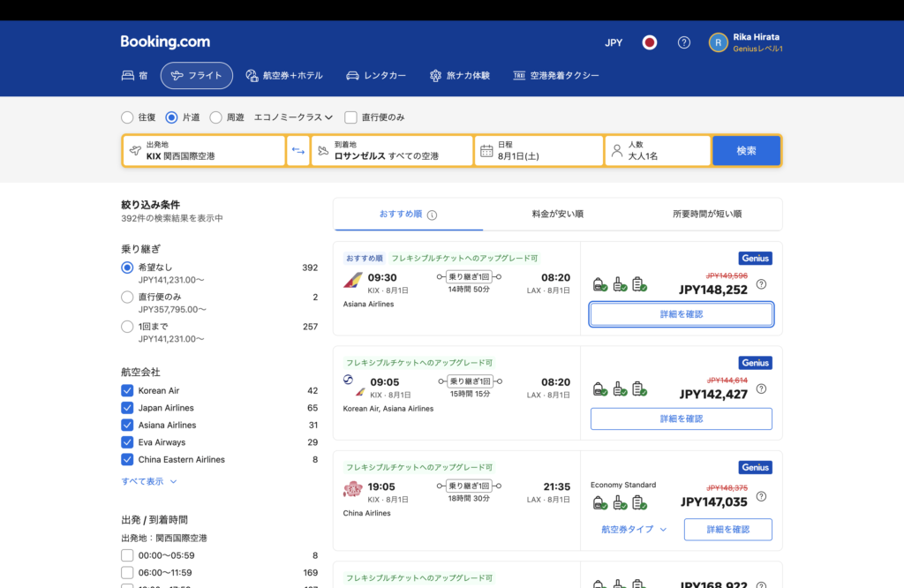The image size is (904, 588).
Task: Click 詳細を確認 for the Asiana Airlines flight
Action: click(x=681, y=314)
